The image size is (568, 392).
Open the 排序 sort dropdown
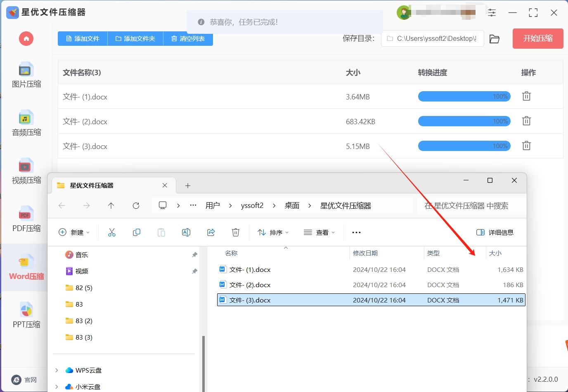pyautogui.click(x=273, y=232)
